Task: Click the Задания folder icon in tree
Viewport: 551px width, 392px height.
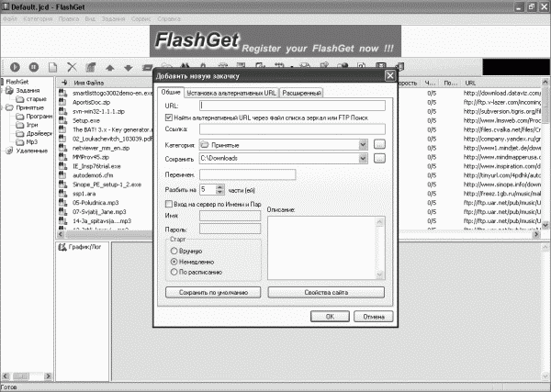Action: coord(9,91)
